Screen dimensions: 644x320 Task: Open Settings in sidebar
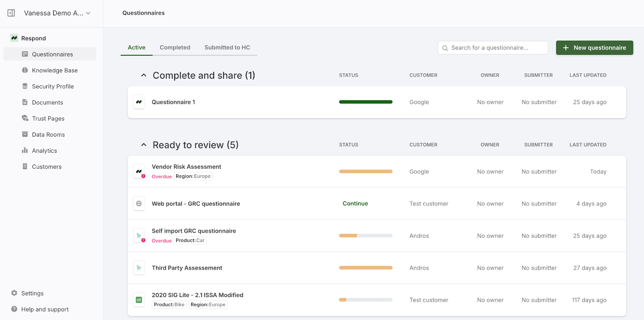pyautogui.click(x=33, y=293)
